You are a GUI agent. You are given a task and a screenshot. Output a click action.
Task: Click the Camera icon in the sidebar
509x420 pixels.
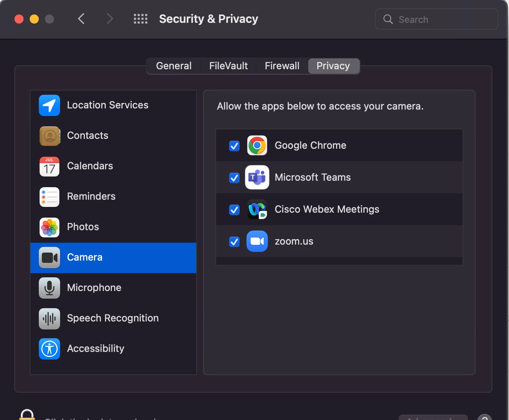(x=49, y=258)
